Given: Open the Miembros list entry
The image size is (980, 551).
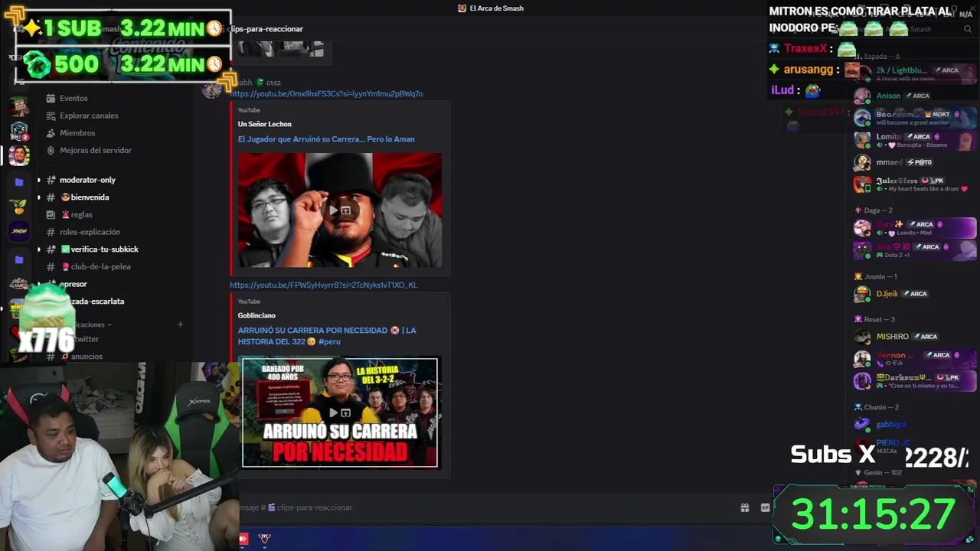Looking at the screenshot, I should pos(77,133).
